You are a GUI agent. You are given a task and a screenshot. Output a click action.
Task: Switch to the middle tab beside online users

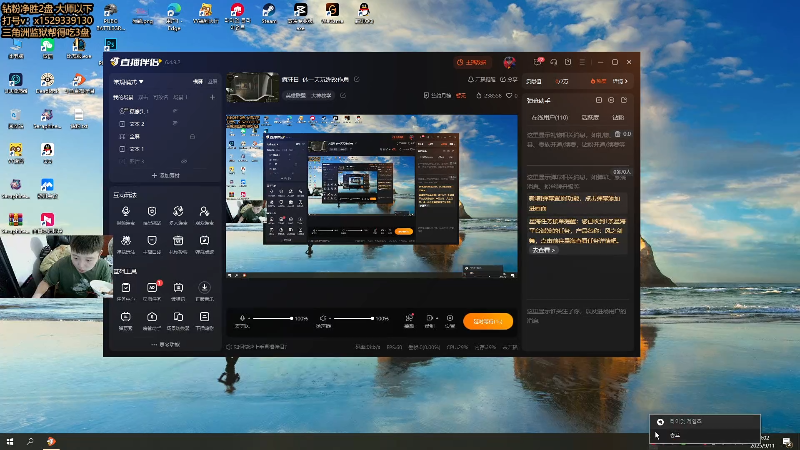point(590,117)
